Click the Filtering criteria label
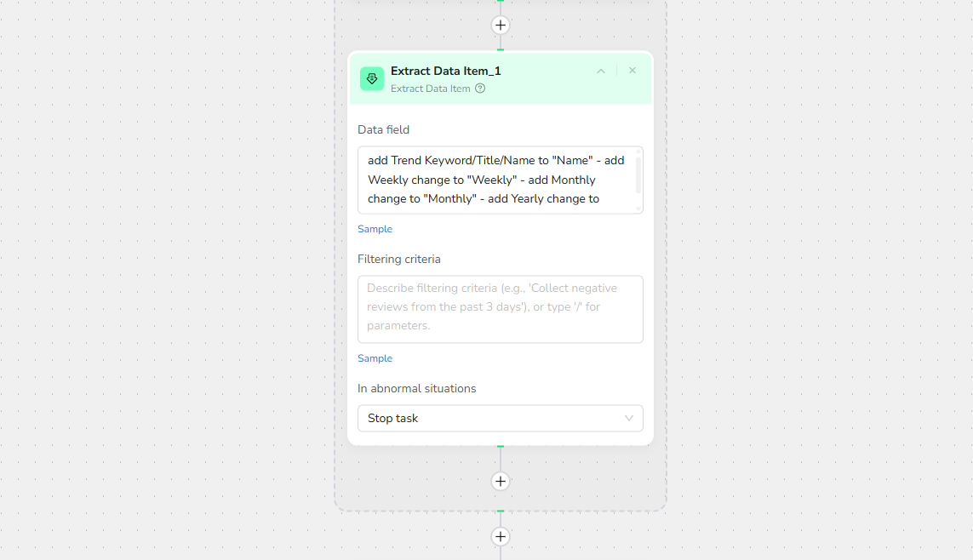Viewport: 973px width, 560px height. tap(398, 259)
